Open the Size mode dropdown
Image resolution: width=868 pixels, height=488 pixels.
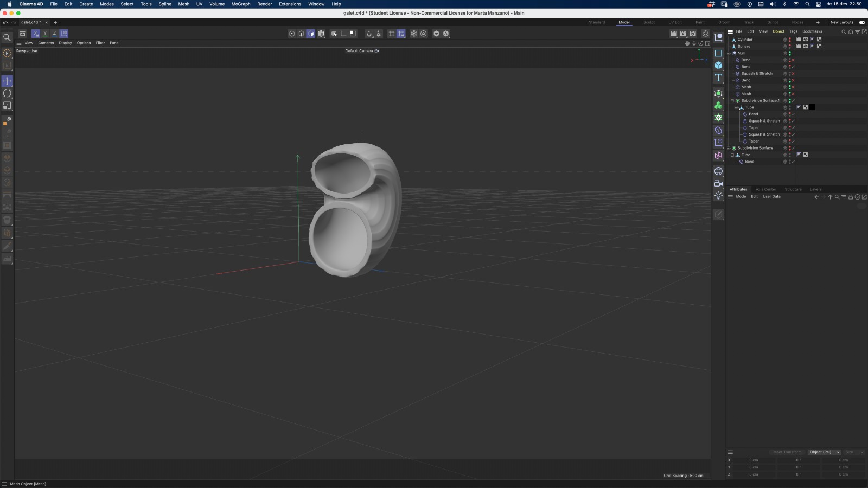tap(854, 452)
